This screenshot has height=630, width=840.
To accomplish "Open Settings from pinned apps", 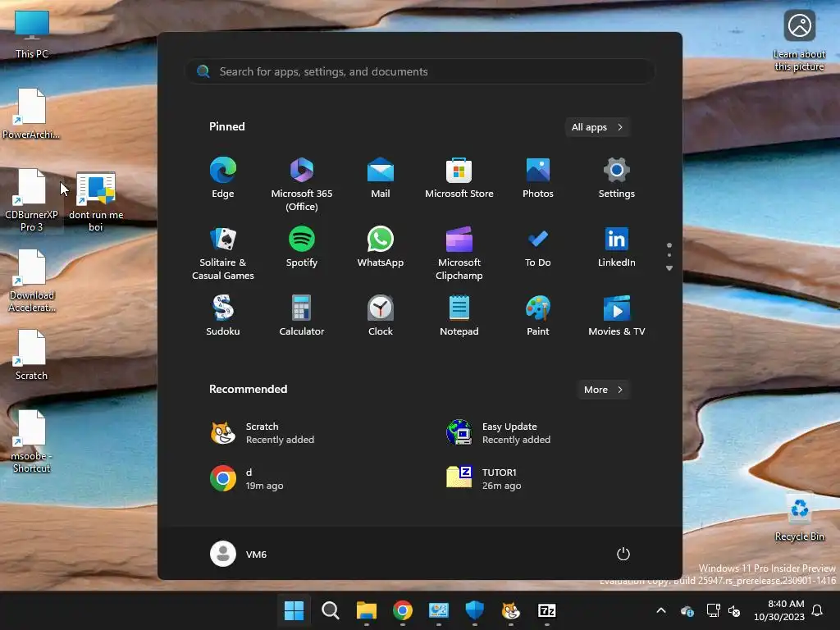I will tap(617, 178).
